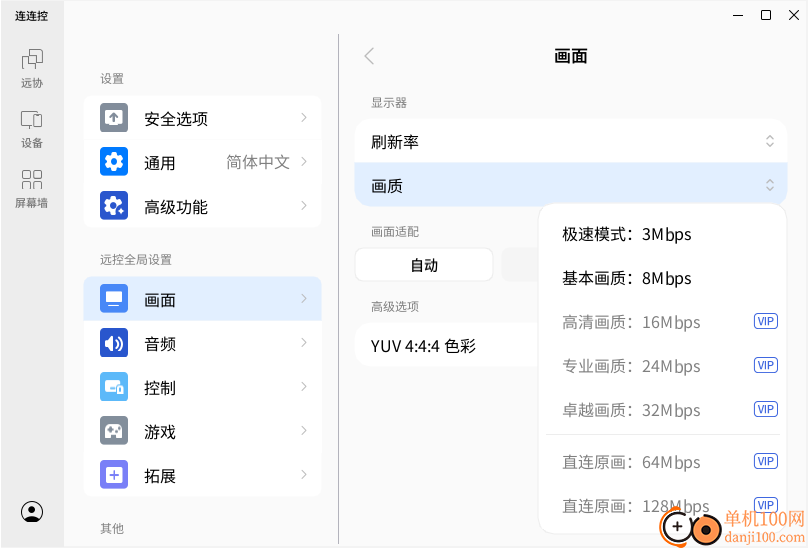This screenshot has width=808, height=548.
Task: Click VIP badge beside 高清画质 16Mbps
Action: coord(766,321)
